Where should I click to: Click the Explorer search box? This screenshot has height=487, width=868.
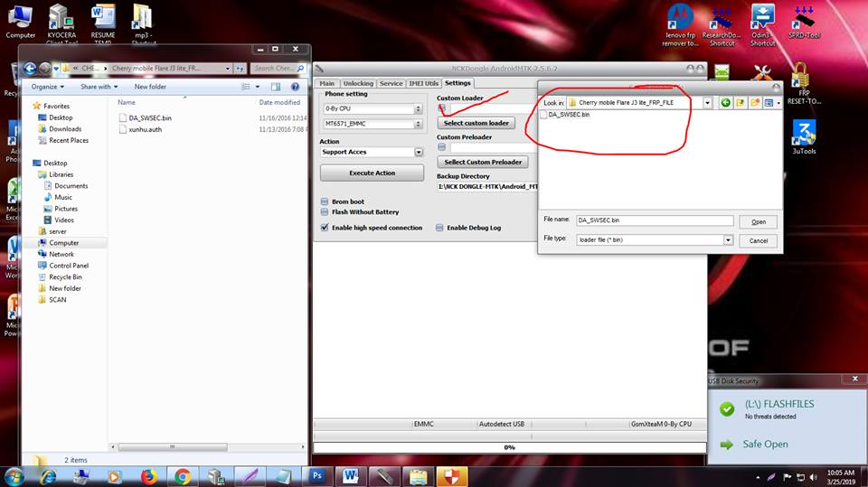point(278,69)
